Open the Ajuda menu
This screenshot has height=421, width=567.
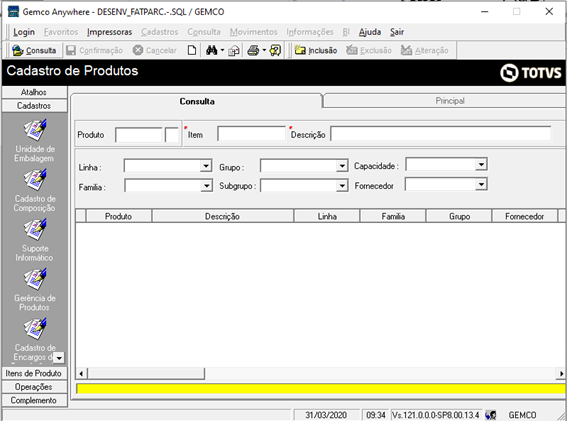coord(370,32)
